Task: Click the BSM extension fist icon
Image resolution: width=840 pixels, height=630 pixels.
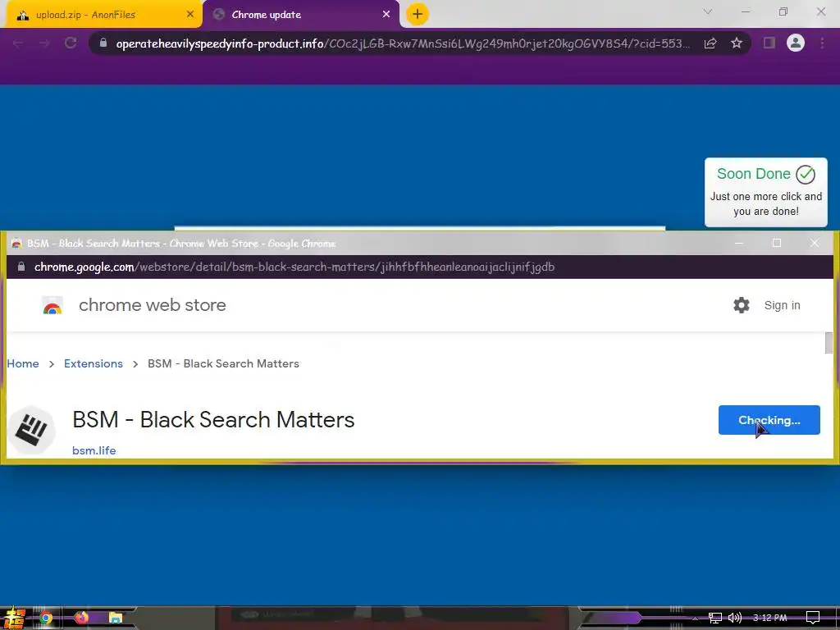Action: [x=31, y=430]
